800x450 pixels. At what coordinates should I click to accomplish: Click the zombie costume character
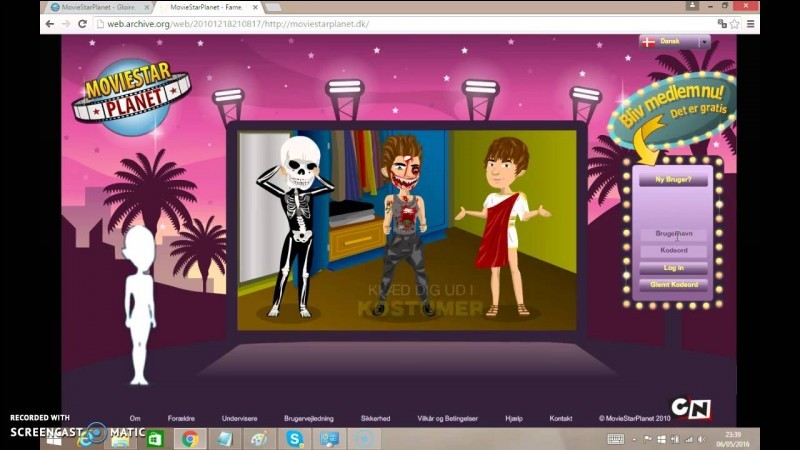click(x=405, y=224)
